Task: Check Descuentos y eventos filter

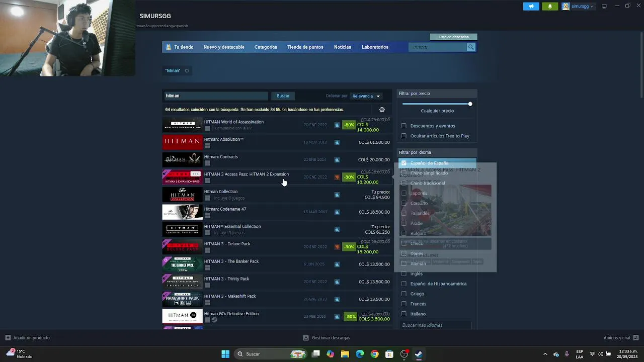Action: [404, 126]
